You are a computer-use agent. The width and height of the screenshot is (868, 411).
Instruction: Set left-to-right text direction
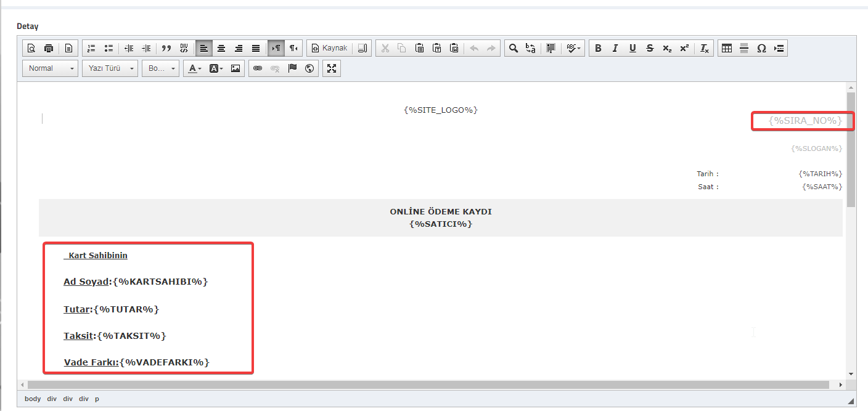[276, 48]
